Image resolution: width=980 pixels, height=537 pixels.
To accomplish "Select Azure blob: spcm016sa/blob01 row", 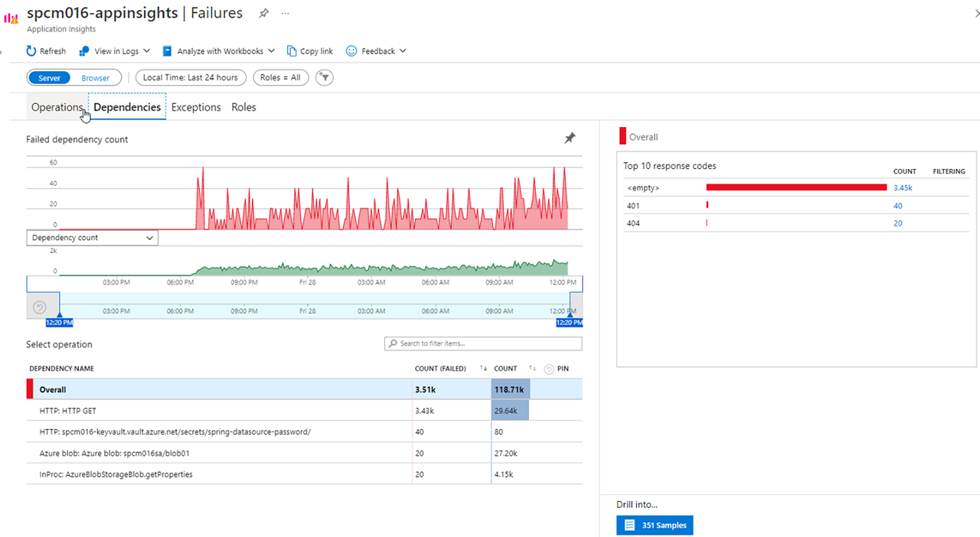I will (x=304, y=453).
